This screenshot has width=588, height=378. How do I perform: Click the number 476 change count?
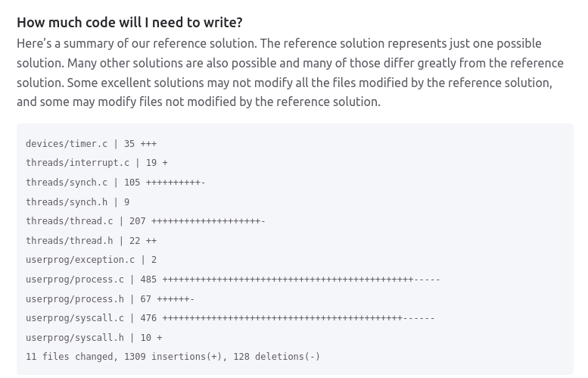click(x=148, y=318)
